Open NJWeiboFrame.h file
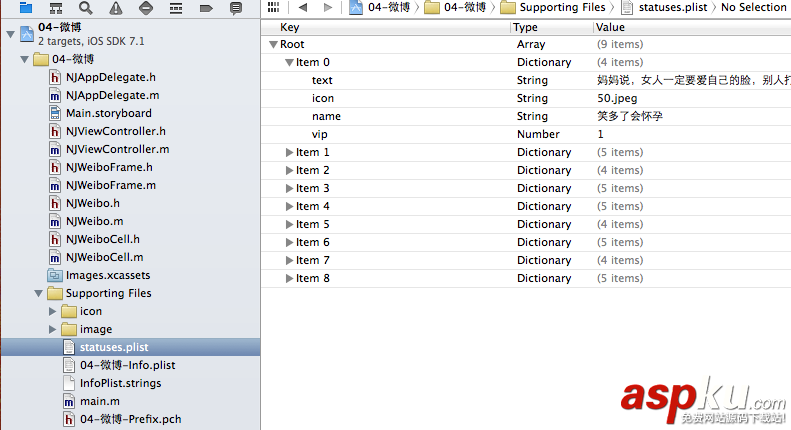791x430 pixels. (109, 167)
